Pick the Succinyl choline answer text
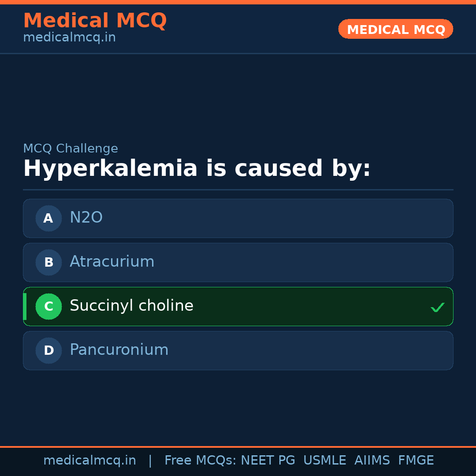The width and height of the screenshot is (476, 476). pos(131,306)
